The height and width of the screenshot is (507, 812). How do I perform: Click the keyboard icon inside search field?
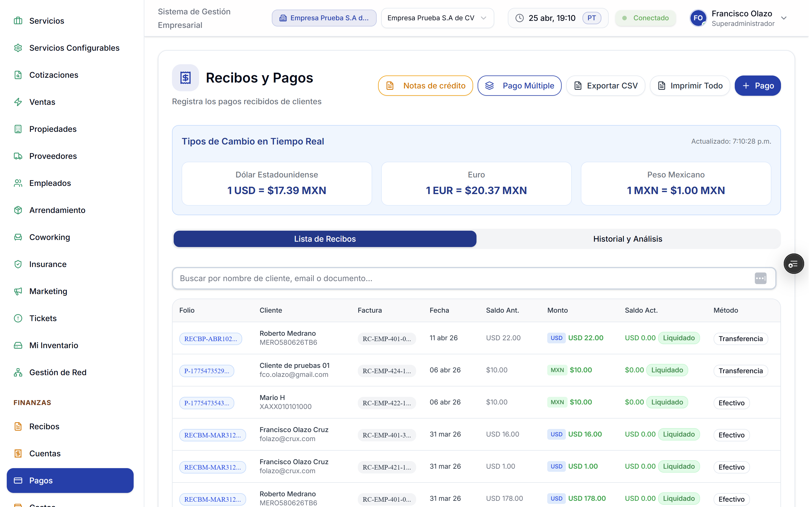[760, 278]
